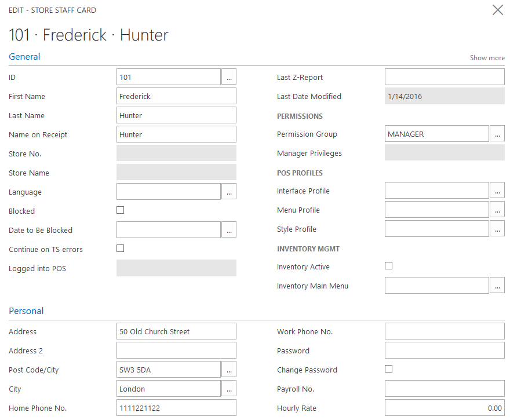Click into the First Name field
This screenshot has height=420, width=510.
click(x=176, y=96)
